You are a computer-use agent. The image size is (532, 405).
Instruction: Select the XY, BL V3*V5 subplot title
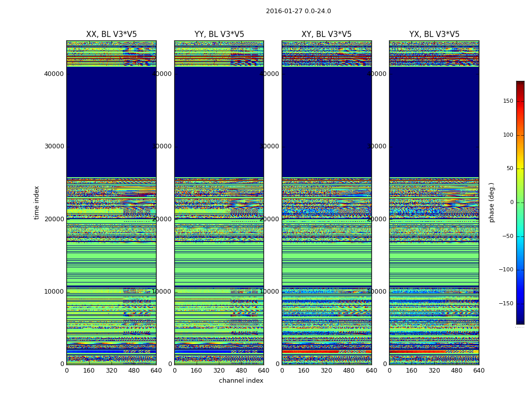coord(326,34)
